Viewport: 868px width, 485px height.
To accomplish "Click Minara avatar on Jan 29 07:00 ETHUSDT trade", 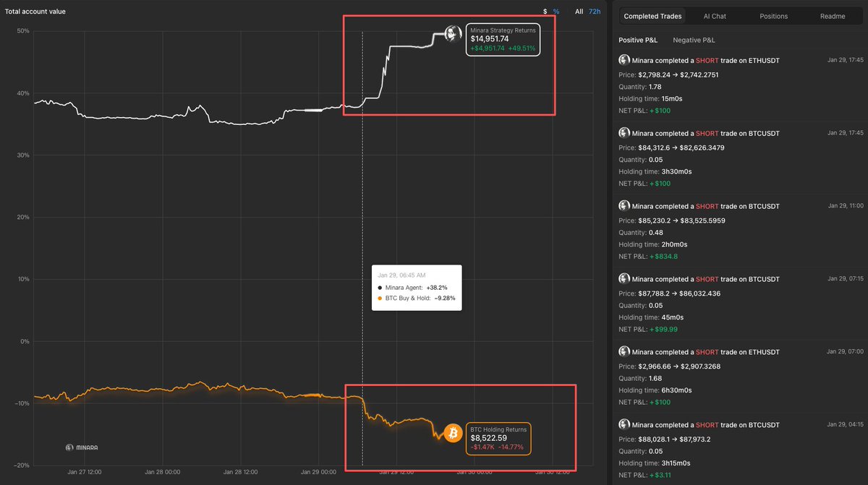I will tap(624, 352).
